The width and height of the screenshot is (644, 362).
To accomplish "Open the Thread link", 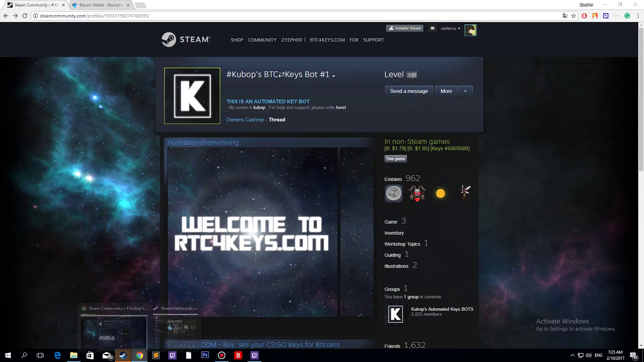I will pyautogui.click(x=277, y=120).
